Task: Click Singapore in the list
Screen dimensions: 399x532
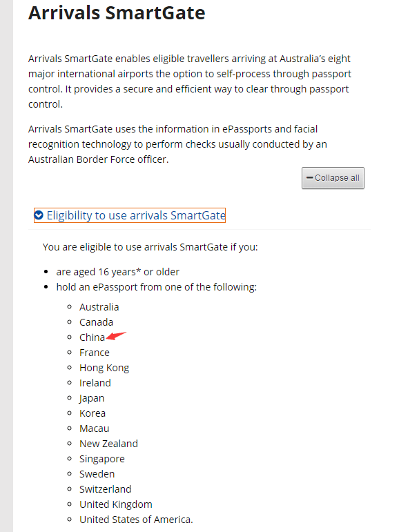Action: click(x=102, y=459)
